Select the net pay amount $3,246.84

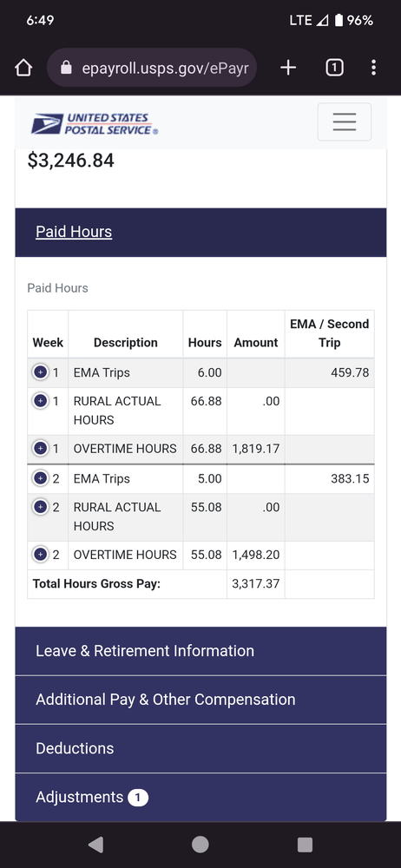[x=71, y=161]
